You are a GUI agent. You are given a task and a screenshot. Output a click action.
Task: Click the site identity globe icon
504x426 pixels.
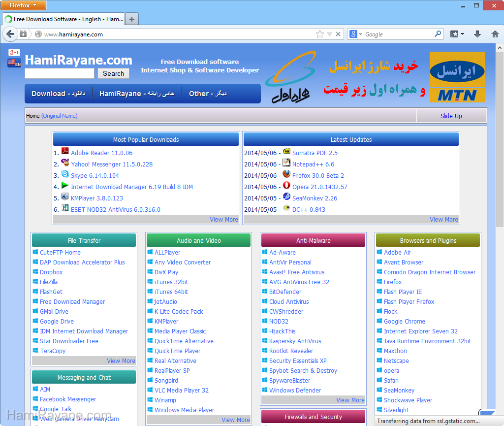38,34
